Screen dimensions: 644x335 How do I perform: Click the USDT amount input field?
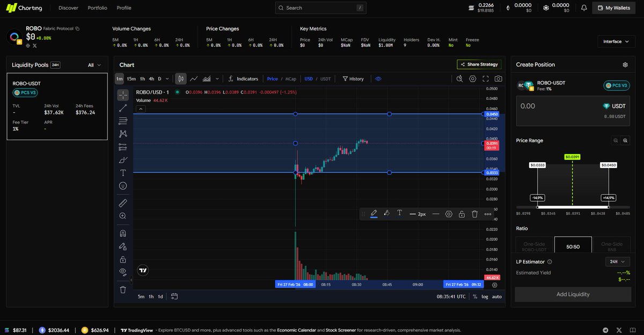tap(573, 111)
